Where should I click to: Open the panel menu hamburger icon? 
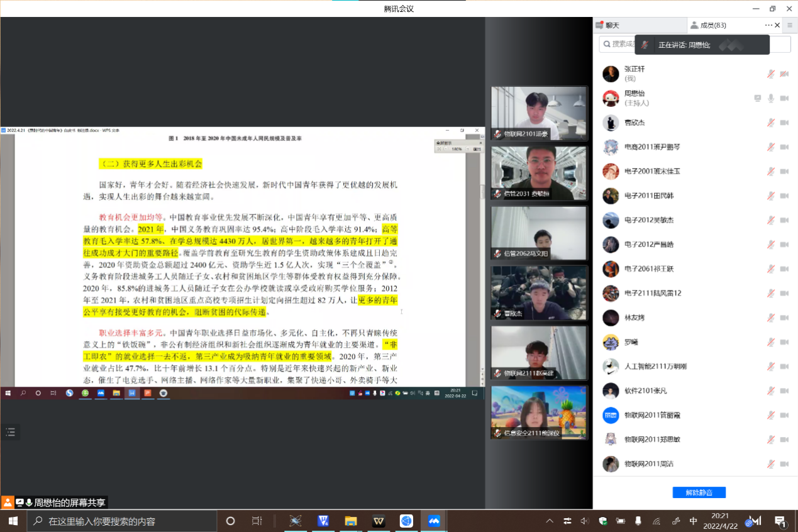[790, 25]
